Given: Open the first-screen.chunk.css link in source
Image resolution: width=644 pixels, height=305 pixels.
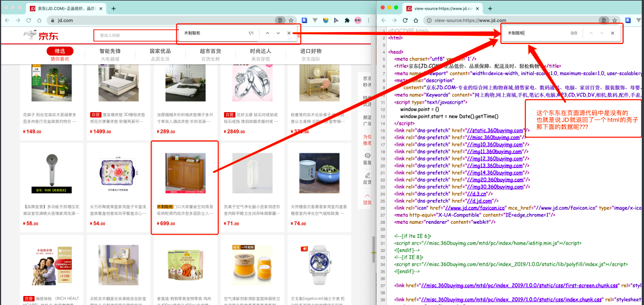Looking at the screenshot, I should coord(520,285).
